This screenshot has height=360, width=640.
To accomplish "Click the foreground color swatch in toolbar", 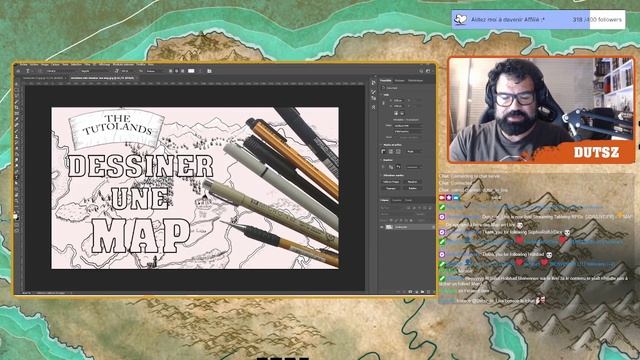I will (x=16, y=215).
